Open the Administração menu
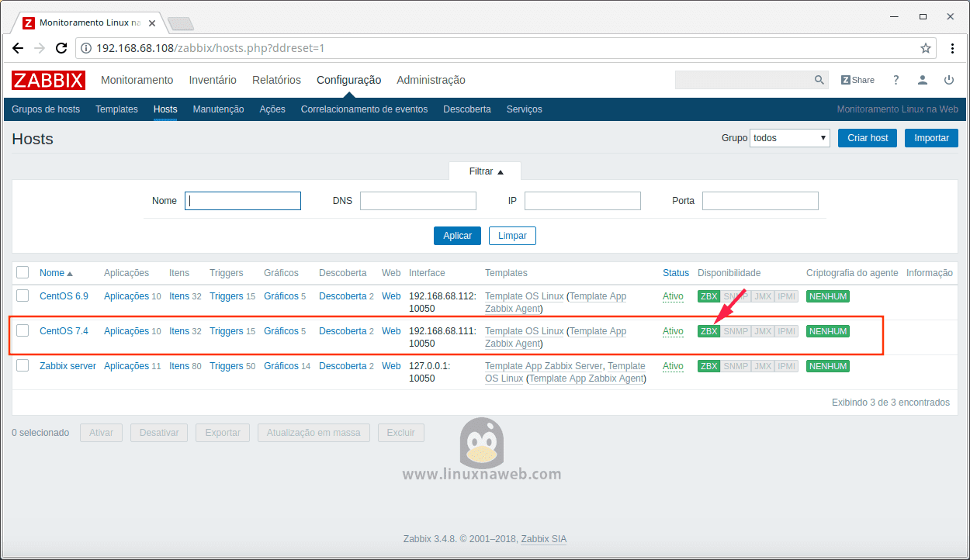Viewport: 970px width, 560px height. (431, 80)
